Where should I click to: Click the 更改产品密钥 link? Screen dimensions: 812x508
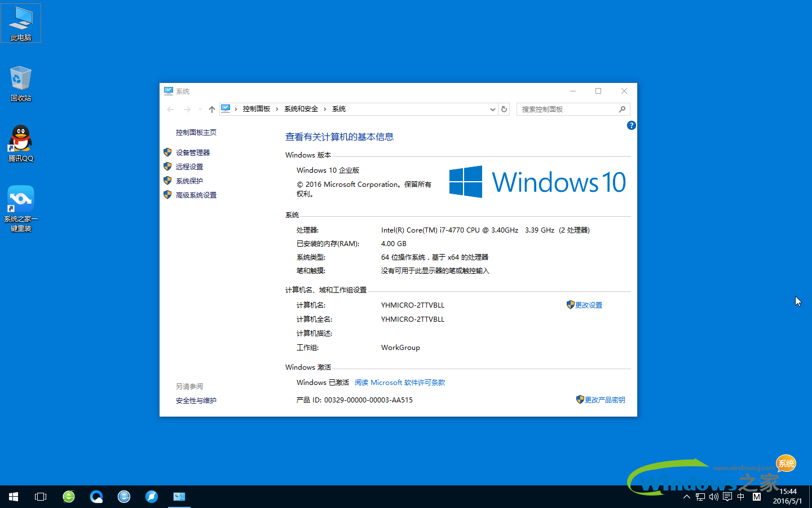pos(604,400)
